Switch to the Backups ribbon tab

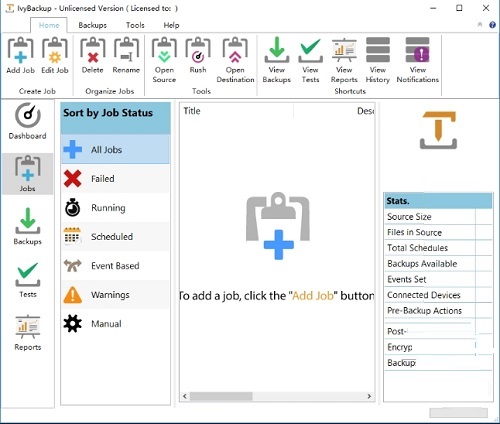coord(92,25)
